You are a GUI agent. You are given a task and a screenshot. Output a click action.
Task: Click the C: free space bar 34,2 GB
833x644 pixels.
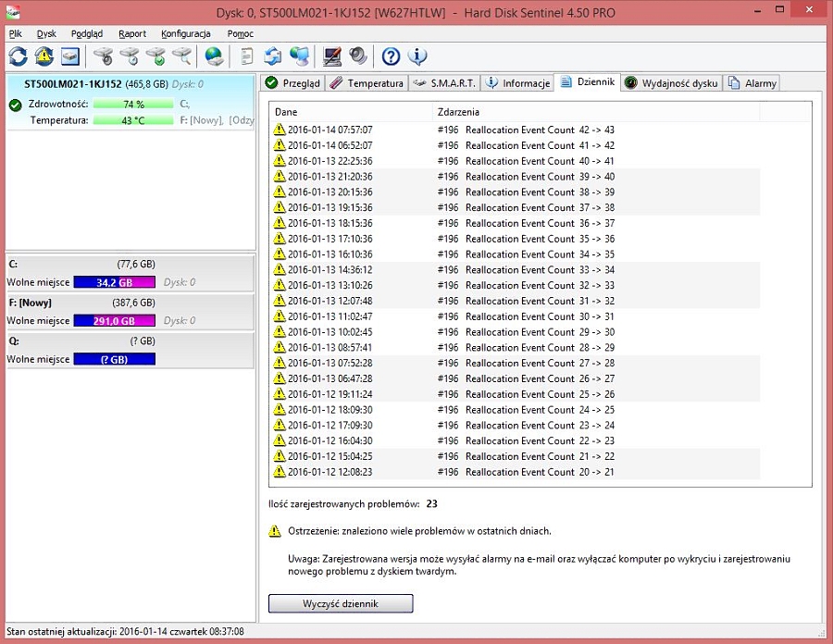(x=114, y=282)
